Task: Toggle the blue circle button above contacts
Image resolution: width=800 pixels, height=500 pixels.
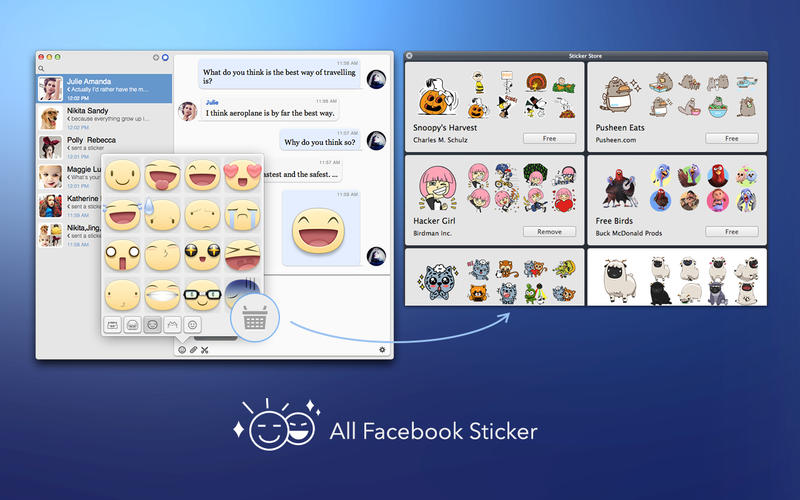Action: point(165,57)
